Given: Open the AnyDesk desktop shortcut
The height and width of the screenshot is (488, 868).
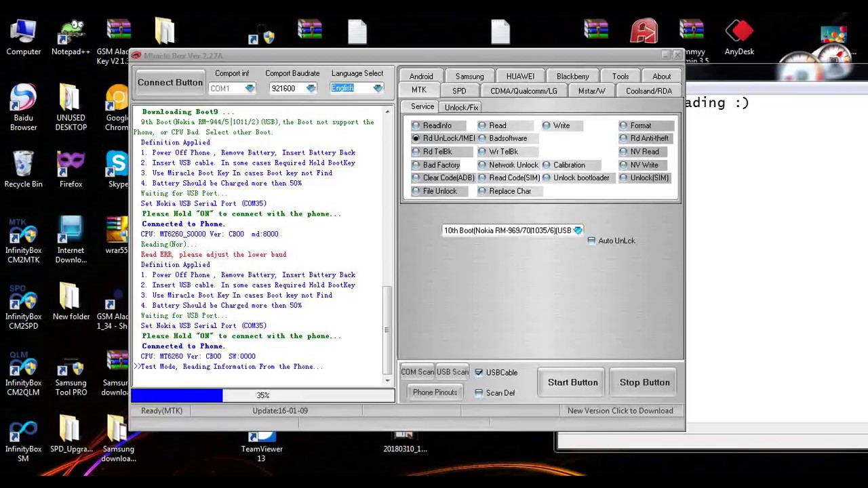Looking at the screenshot, I should tap(739, 37).
